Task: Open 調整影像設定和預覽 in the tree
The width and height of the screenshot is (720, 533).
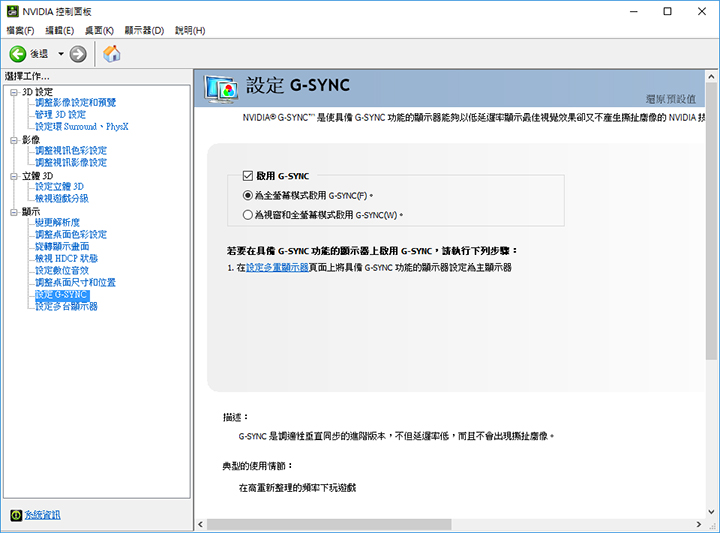Action: (x=76, y=102)
